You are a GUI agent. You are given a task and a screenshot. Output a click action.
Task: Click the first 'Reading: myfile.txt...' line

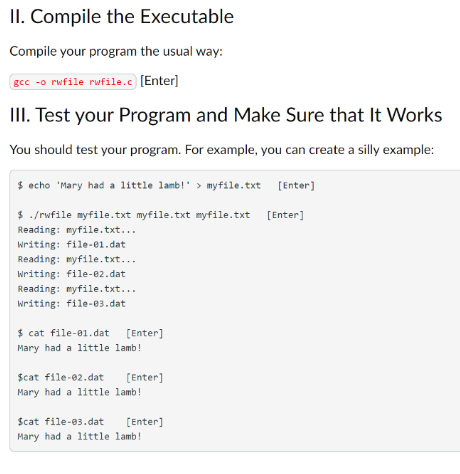pyautogui.click(x=77, y=230)
